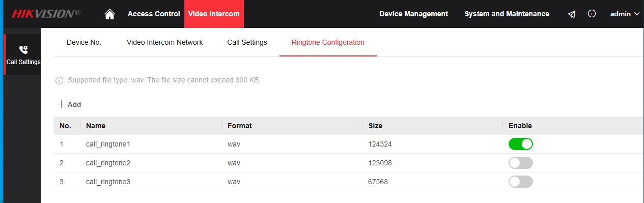Viewport: 644px width, 203px height.
Task: Open Device Management
Action: [x=413, y=14]
